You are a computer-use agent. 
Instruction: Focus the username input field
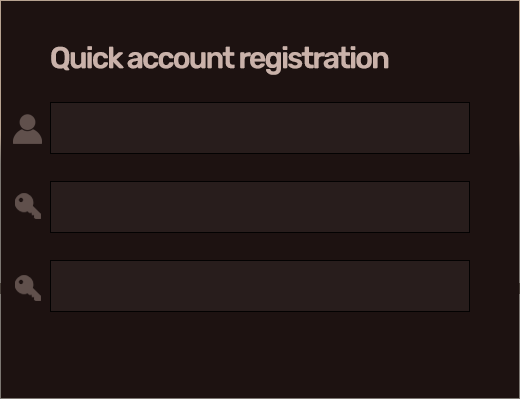260,128
